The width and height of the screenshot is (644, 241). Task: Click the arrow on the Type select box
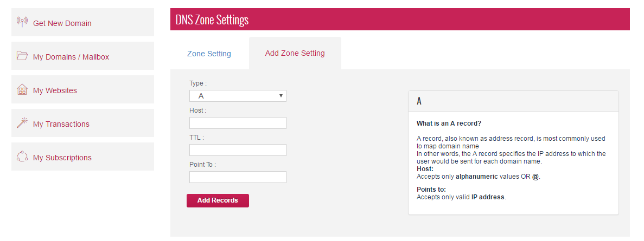click(x=281, y=96)
